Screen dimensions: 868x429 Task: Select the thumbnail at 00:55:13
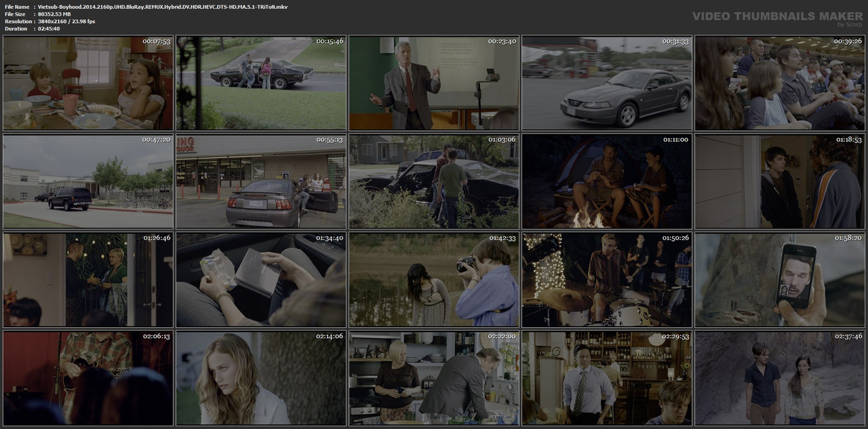261,181
